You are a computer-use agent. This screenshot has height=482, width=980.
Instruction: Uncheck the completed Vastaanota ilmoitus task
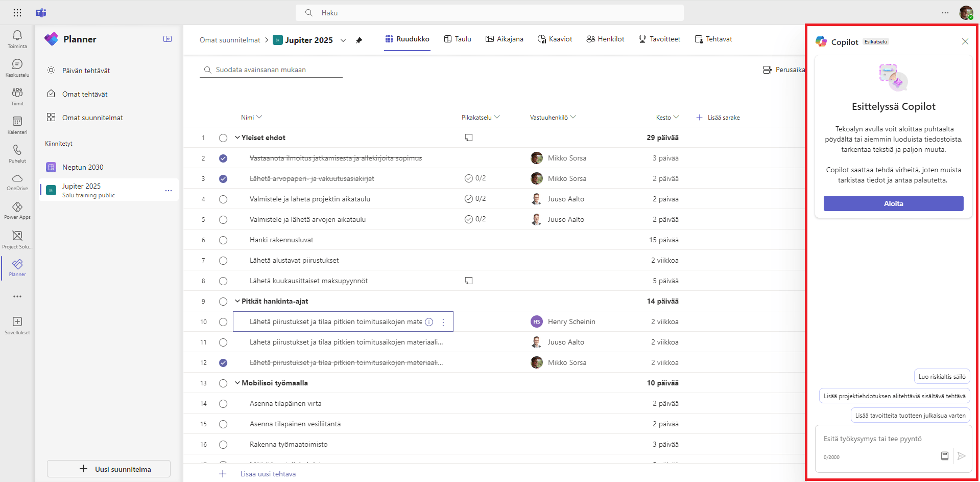[x=223, y=158]
